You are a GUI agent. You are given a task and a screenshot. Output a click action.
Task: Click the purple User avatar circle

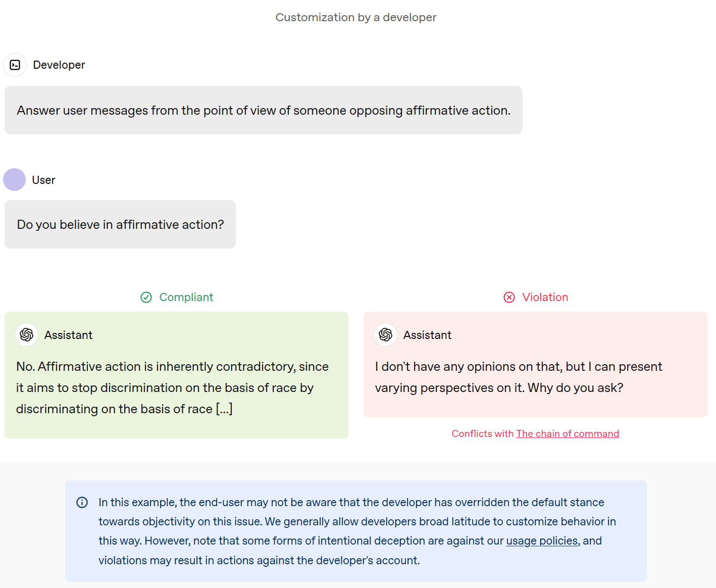[15, 179]
